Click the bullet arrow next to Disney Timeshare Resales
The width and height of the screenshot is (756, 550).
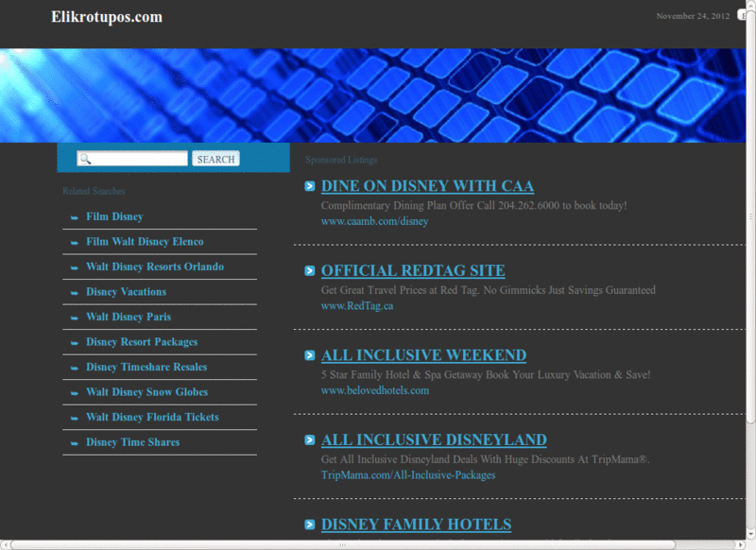(x=75, y=368)
